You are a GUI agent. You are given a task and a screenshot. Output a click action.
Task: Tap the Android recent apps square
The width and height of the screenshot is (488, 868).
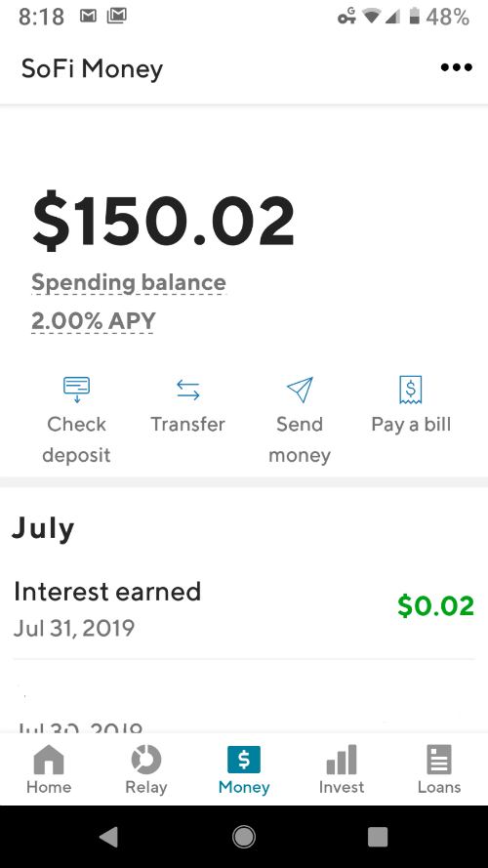pyautogui.click(x=378, y=837)
